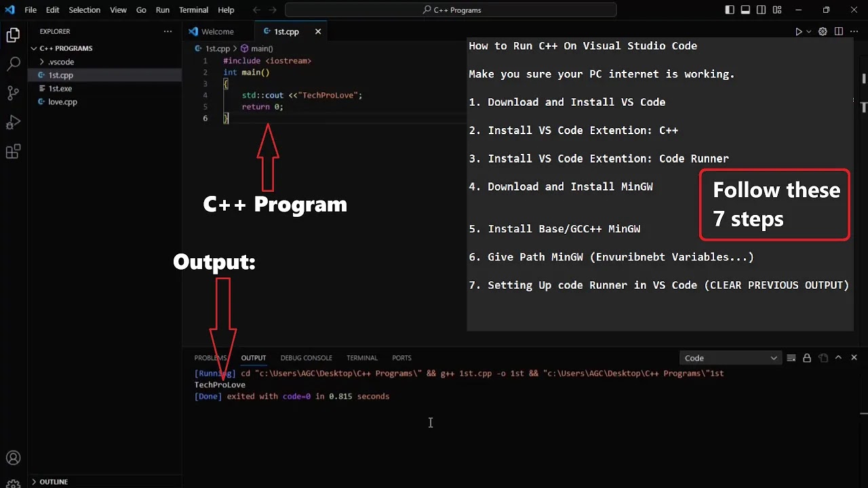Screen dimensions: 868x488
Task: Clear the output panel
Action: click(791, 358)
